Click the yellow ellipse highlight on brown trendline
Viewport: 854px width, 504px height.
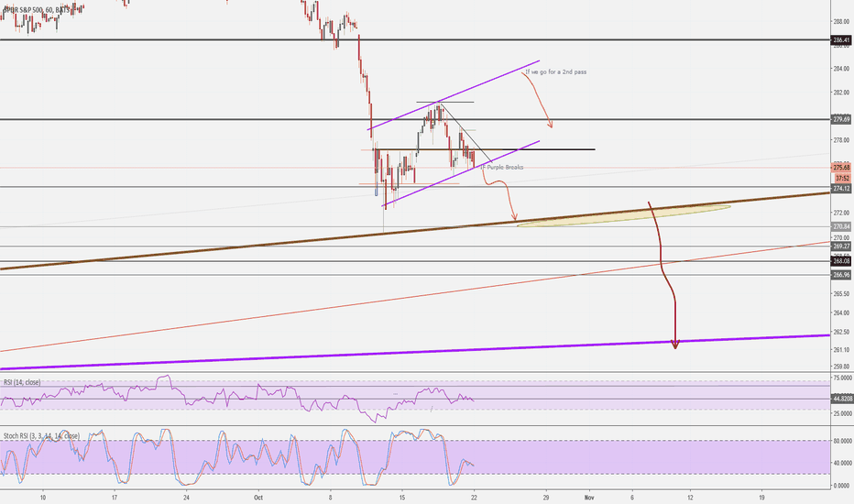click(x=624, y=215)
